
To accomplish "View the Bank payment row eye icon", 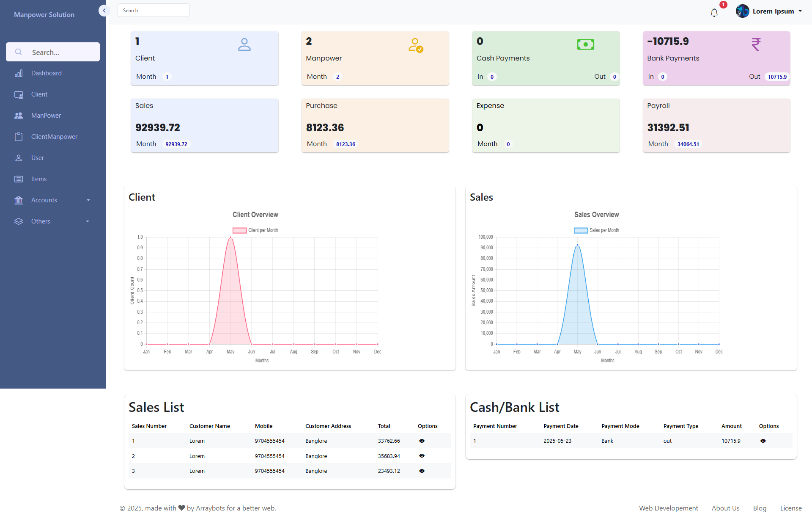I will [763, 441].
